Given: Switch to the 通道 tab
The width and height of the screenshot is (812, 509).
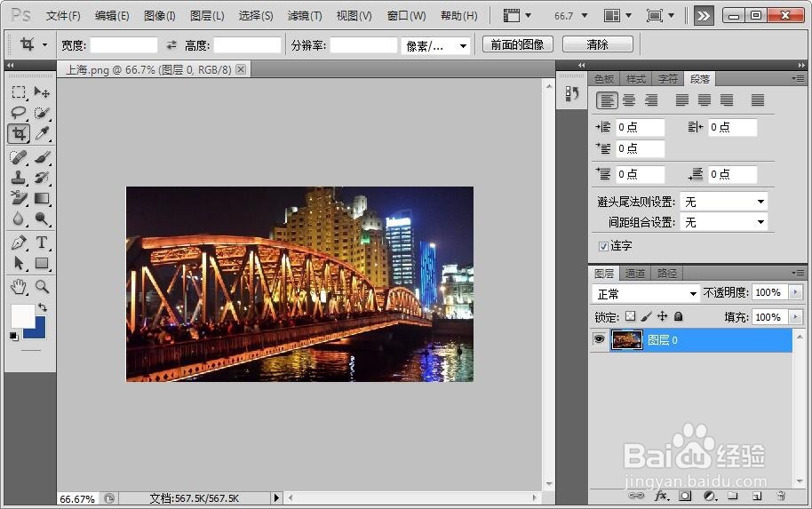Looking at the screenshot, I should [635, 274].
